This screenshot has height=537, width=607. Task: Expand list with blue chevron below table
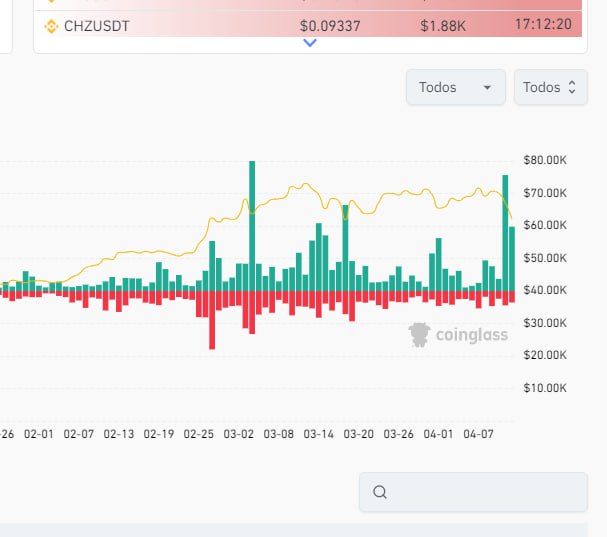[x=310, y=43]
